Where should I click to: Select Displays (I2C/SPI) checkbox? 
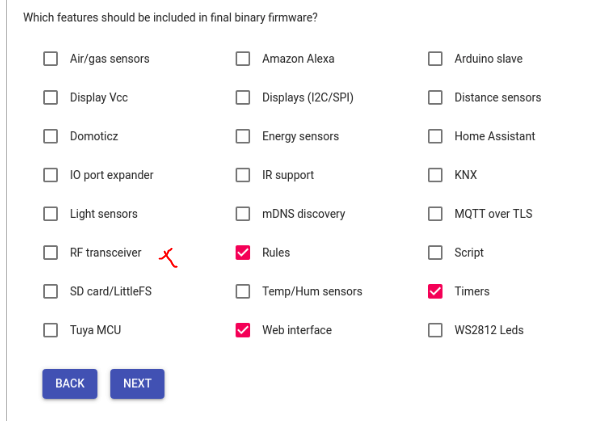[243, 97]
